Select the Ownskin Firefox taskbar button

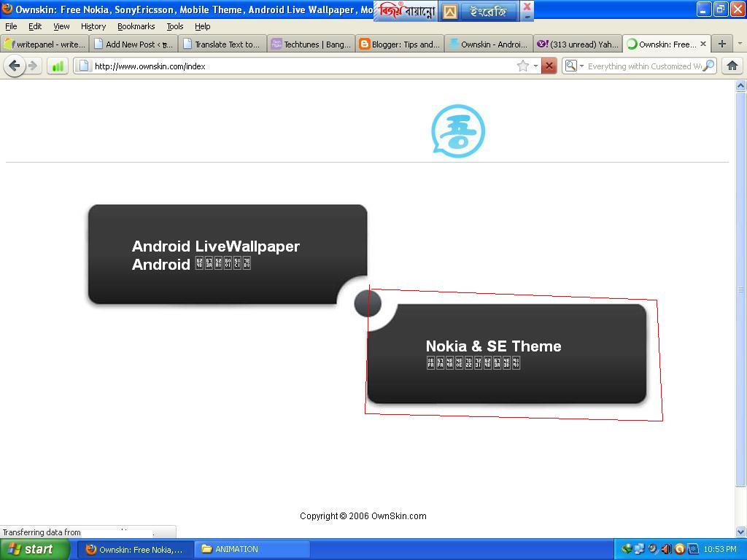tap(135, 549)
